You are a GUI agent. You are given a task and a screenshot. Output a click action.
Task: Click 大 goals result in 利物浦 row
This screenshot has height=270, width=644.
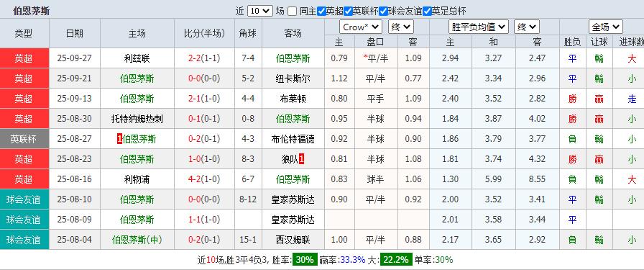pos(632,179)
